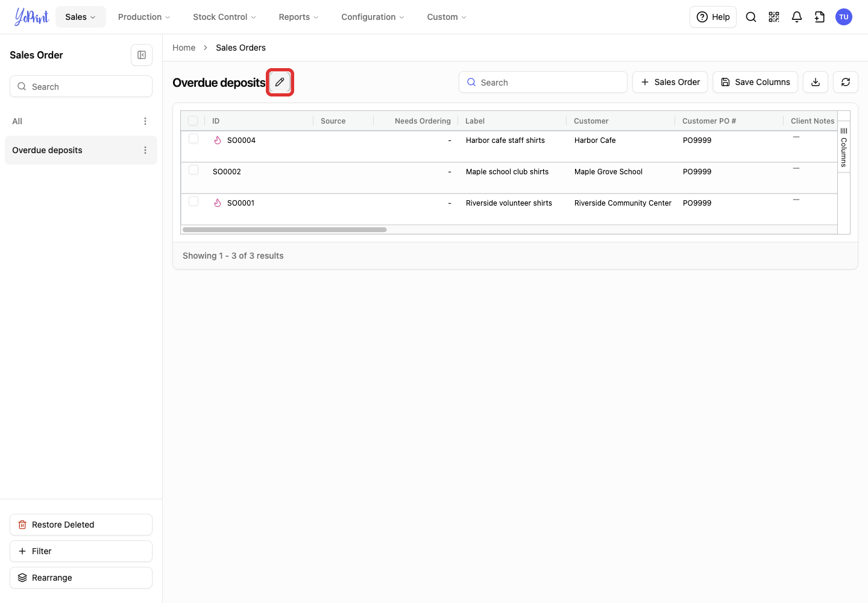Select the All saved view

click(x=81, y=121)
